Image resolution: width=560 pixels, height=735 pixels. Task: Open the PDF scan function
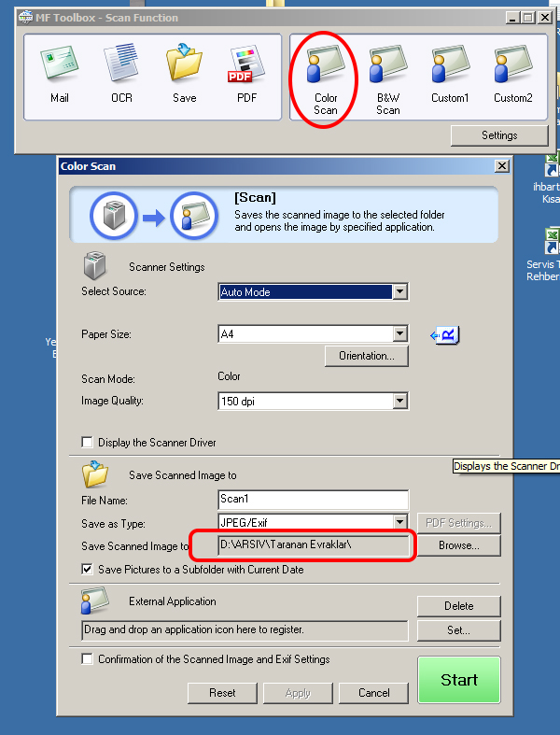(x=246, y=75)
